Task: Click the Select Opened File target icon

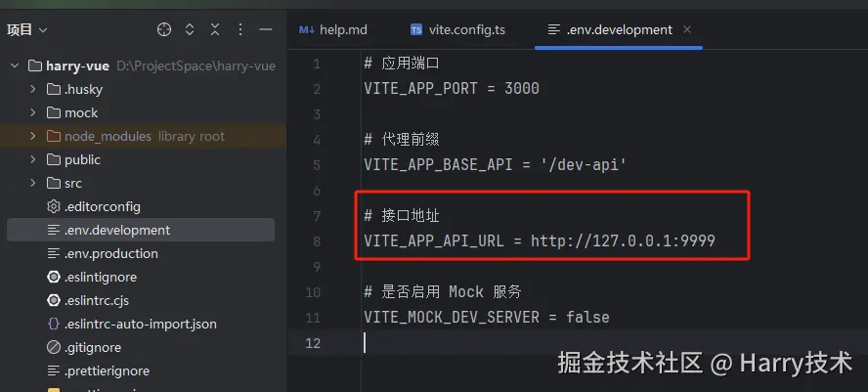Action: [164, 29]
